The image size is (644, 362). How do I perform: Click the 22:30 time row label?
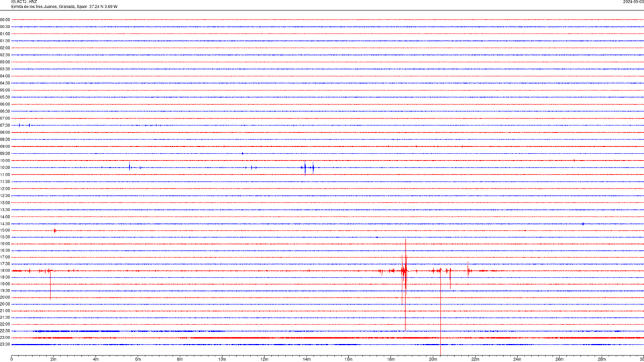click(x=5, y=330)
